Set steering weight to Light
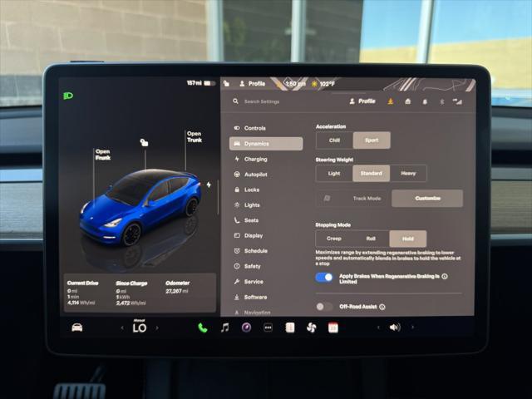532x399 pixels. [334, 174]
